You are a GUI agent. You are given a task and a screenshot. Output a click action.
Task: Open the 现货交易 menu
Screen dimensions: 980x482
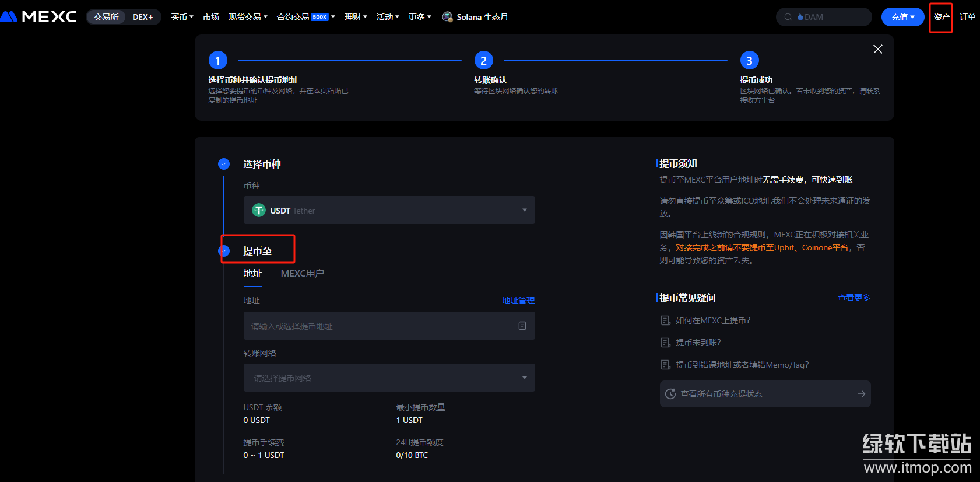pyautogui.click(x=248, y=17)
